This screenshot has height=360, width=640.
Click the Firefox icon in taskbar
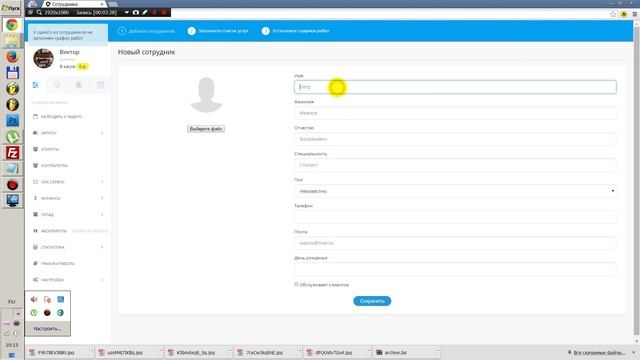pyautogui.click(x=12, y=57)
